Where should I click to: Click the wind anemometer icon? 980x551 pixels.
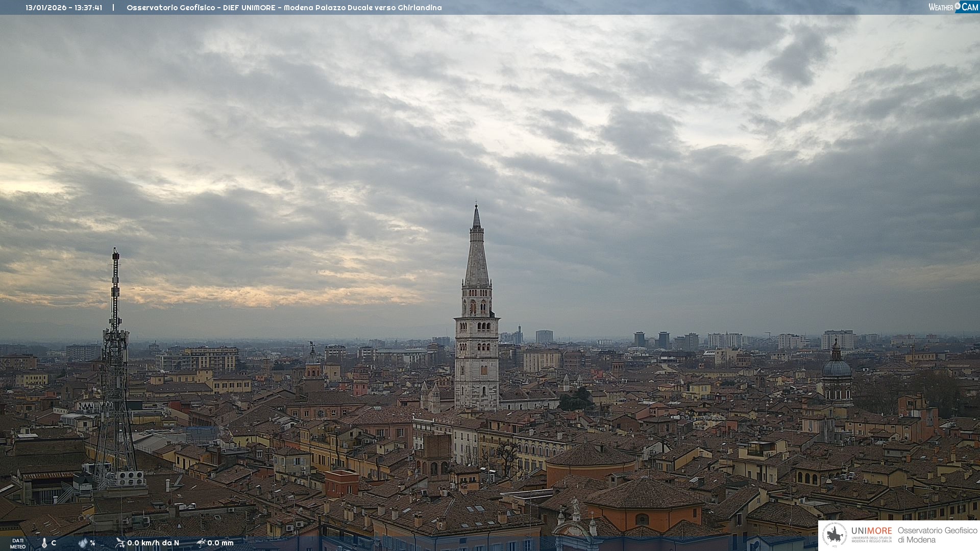tap(120, 543)
